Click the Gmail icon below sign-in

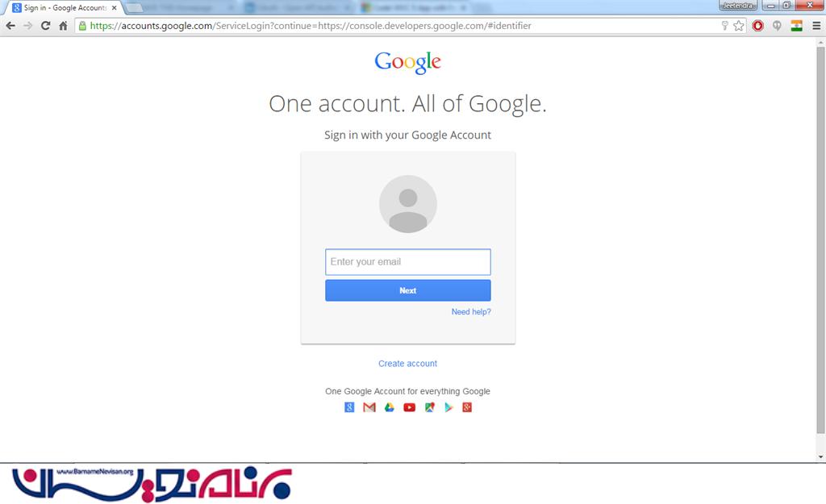369,407
